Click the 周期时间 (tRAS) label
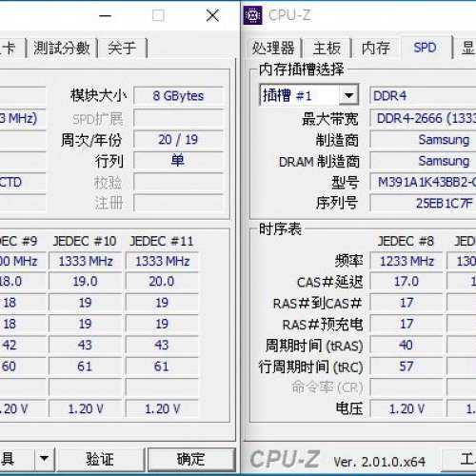The width and height of the screenshot is (476, 476). [314, 346]
